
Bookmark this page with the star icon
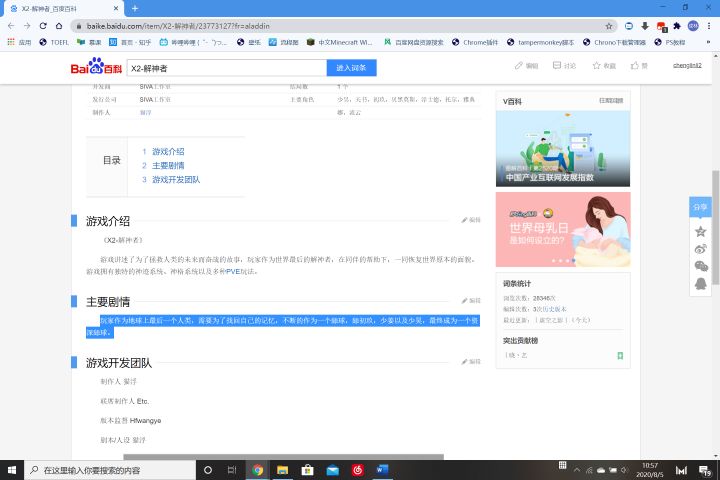coord(609,26)
